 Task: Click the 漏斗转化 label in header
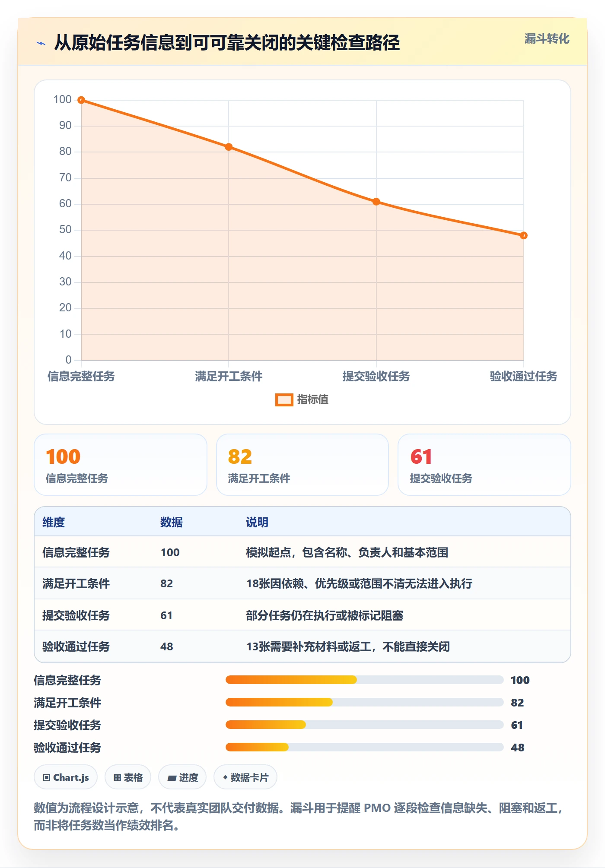(547, 39)
